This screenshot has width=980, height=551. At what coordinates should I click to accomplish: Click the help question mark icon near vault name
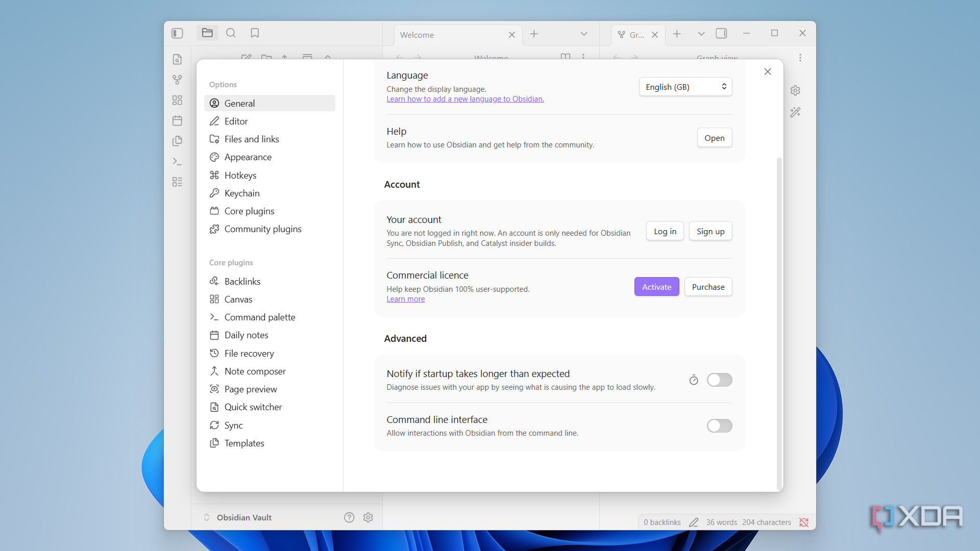349,517
